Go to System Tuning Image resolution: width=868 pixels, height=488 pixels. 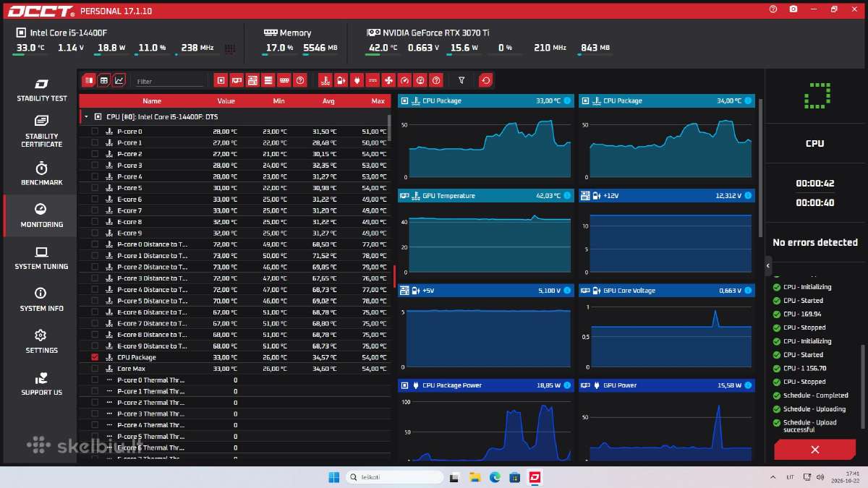(41, 257)
